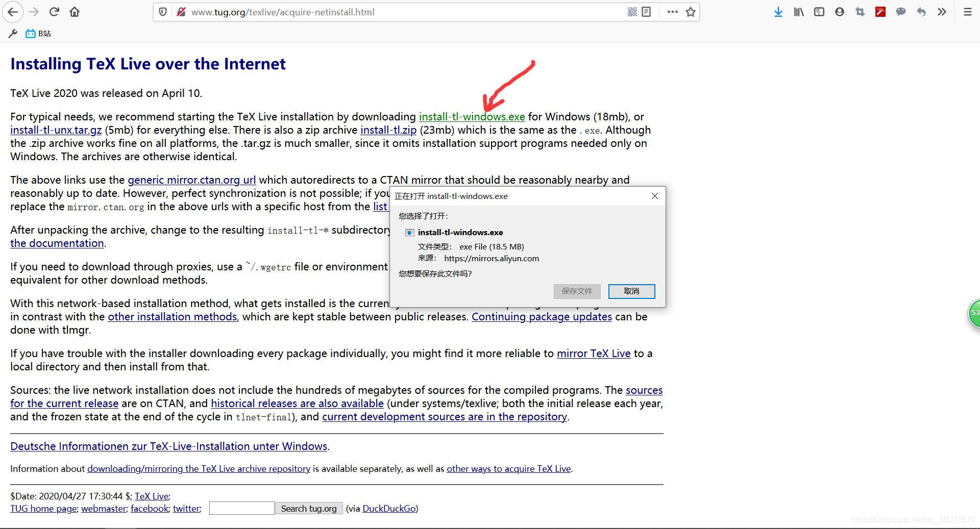
Task: Open the hamburger application menu
Action: [x=967, y=12]
